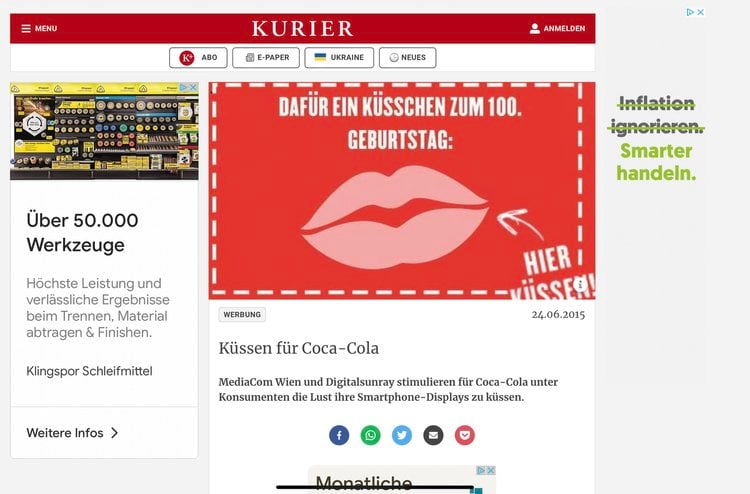Viewport: 750px width, 494px height.
Task: Share article on Twitter
Action: pyautogui.click(x=402, y=435)
